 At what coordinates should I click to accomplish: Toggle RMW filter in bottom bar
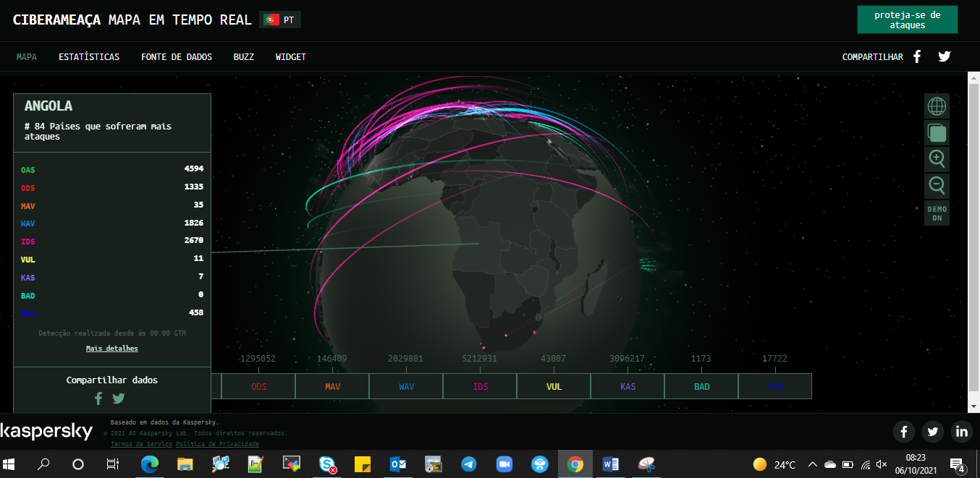[x=775, y=386]
